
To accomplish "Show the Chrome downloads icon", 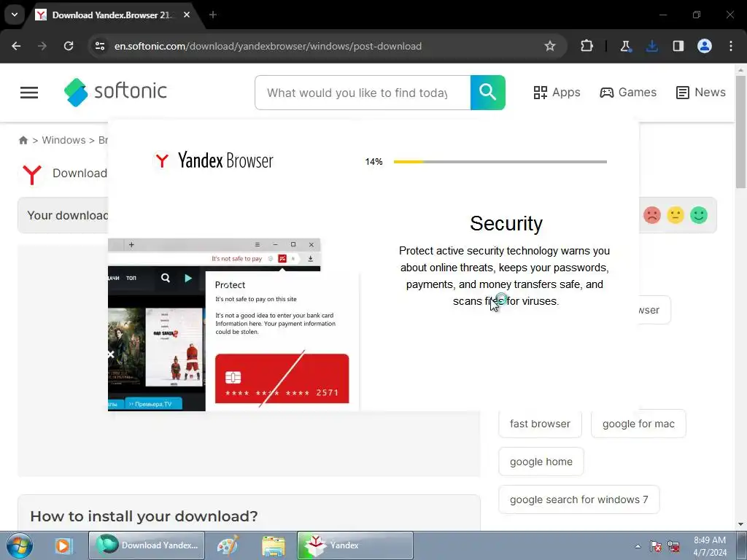I will point(651,46).
